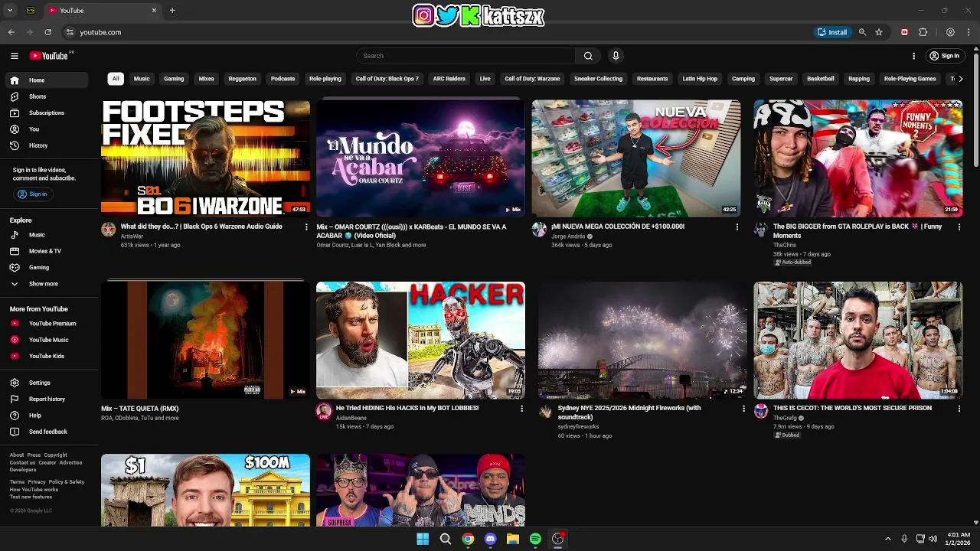Open the Jorge Andrés channel link
Viewport: 980px width, 551px height.
point(568,236)
